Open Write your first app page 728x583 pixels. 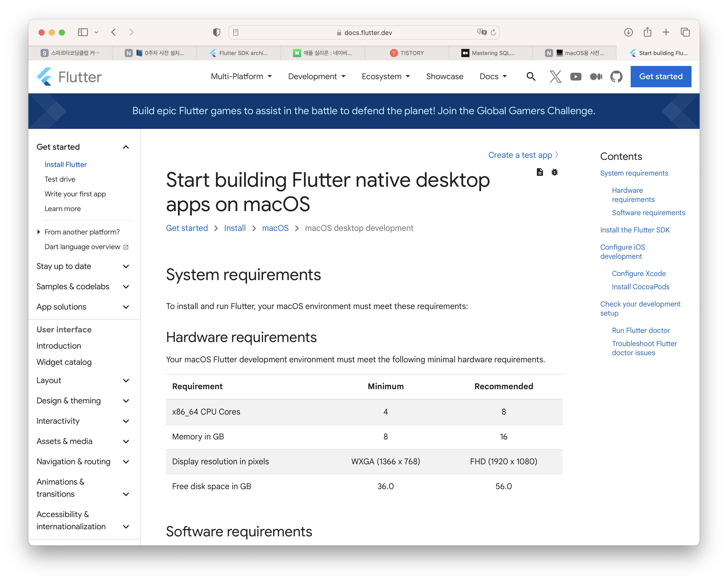(x=75, y=194)
